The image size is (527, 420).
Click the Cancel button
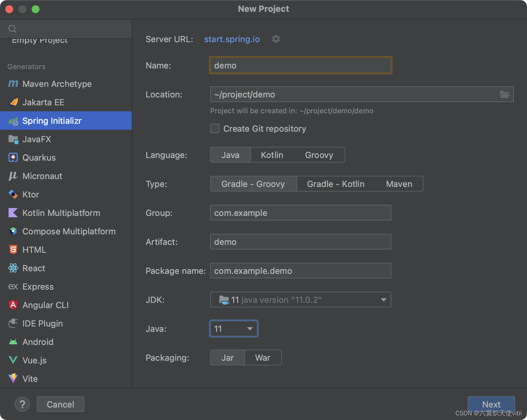pyautogui.click(x=60, y=404)
